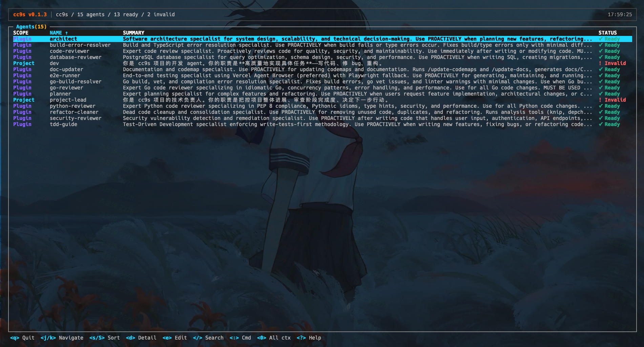Click the Quit shortcut hint
Viewport: 644px width, 347px height.
[22, 338]
